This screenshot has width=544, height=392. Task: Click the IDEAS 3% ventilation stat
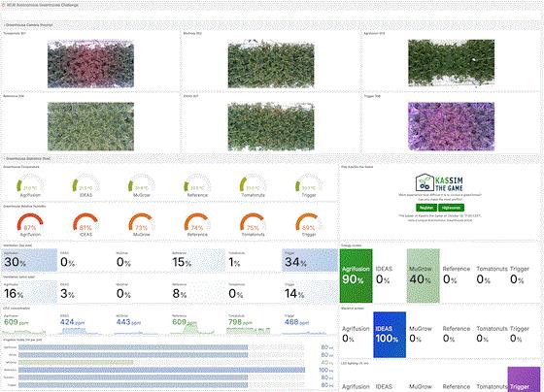pos(86,292)
